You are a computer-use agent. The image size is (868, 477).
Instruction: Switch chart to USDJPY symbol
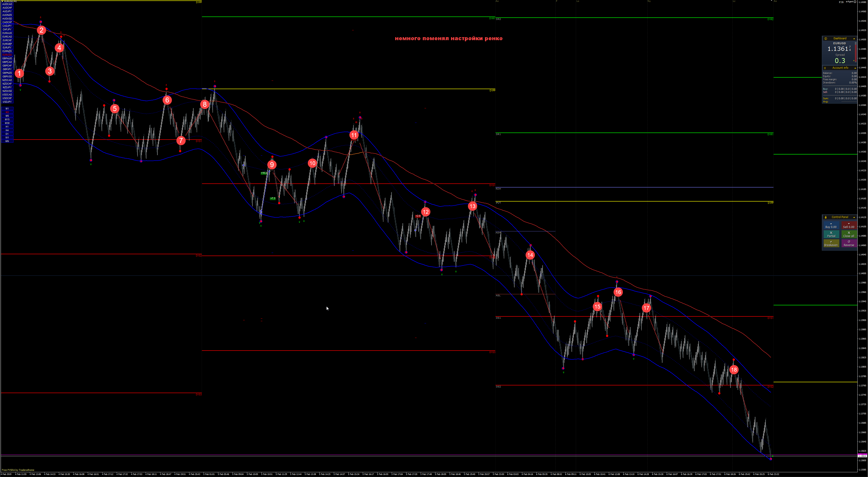tap(7, 102)
